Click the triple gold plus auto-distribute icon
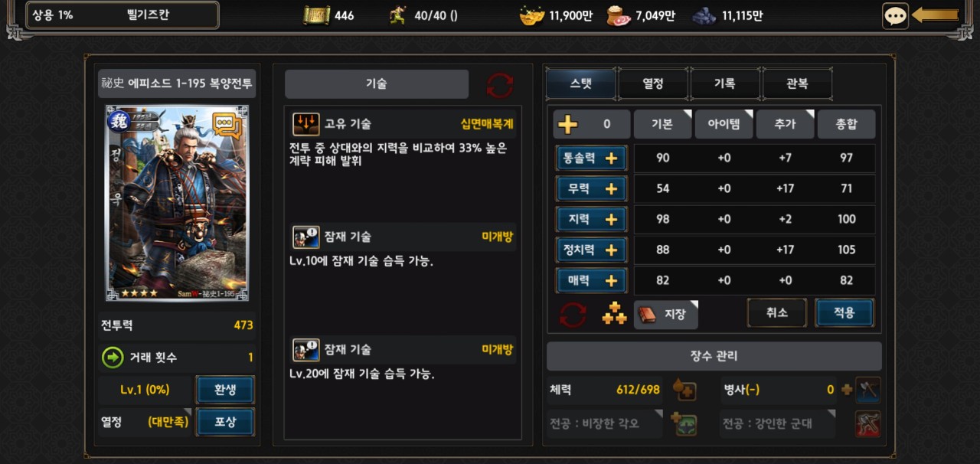Image resolution: width=980 pixels, height=464 pixels. [614, 314]
